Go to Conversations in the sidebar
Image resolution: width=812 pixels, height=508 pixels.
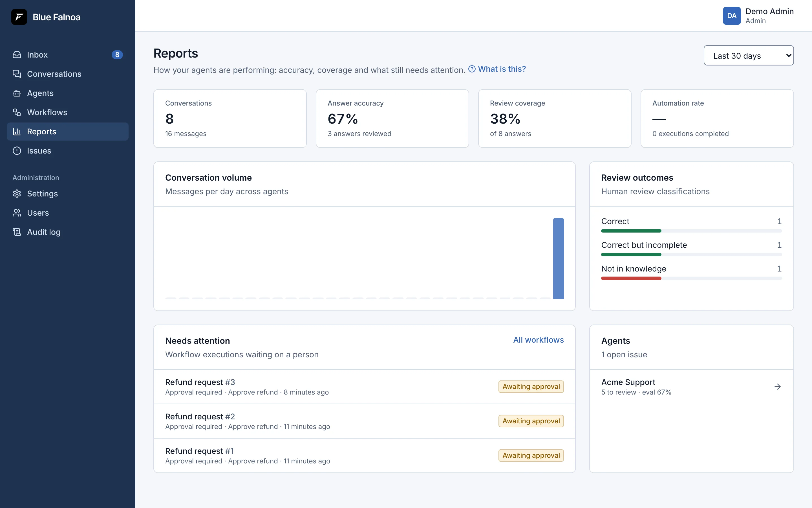(x=67, y=74)
